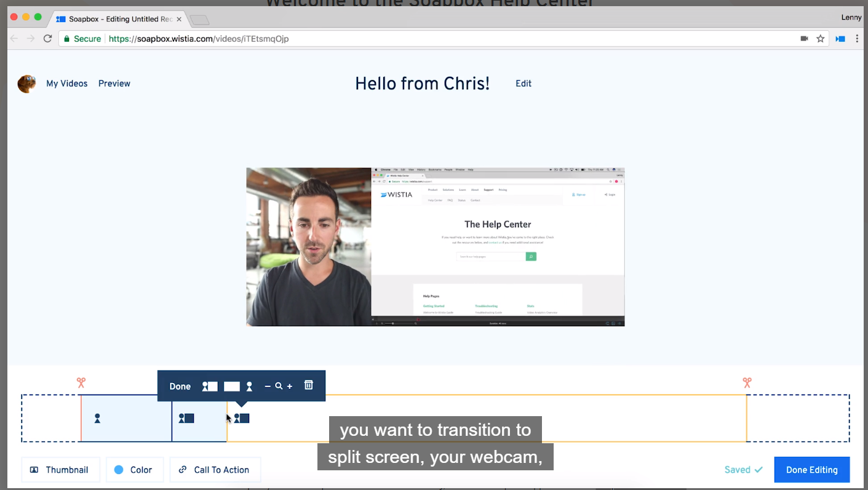The width and height of the screenshot is (868, 490).
Task: Pick webcam-only layout in the transition toolbar
Action: pos(249,387)
